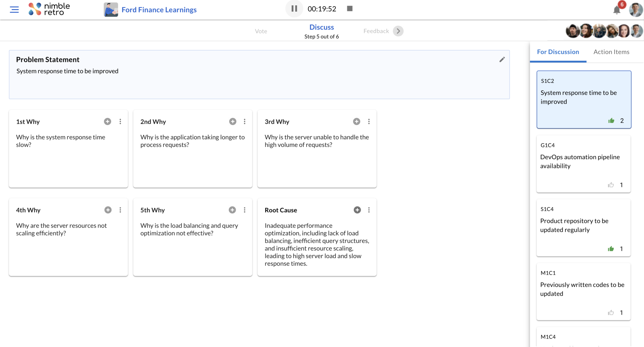Add an item to the 2nd Why card
The height and width of the screenshot is (347, 644).
(233, 122)
